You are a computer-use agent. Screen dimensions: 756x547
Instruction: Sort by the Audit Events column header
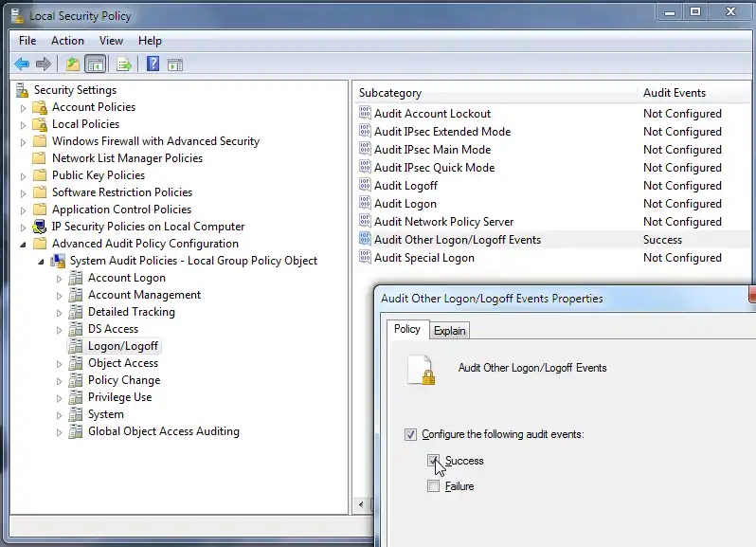675,93
